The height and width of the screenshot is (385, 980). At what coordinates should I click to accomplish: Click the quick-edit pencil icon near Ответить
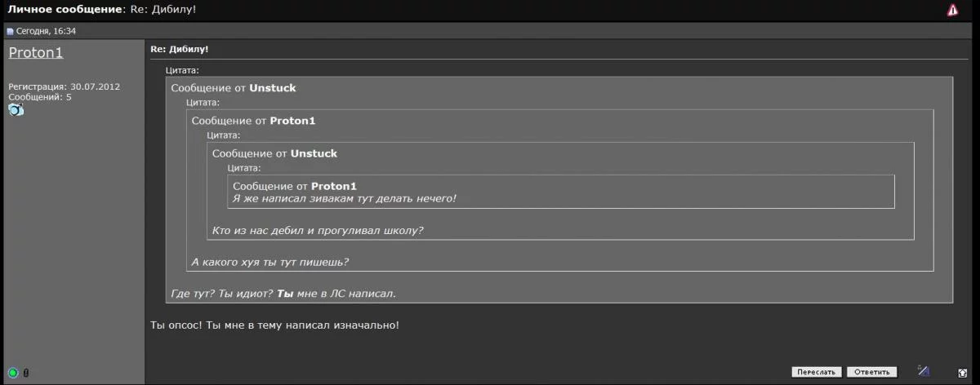(x=923, y=371)
